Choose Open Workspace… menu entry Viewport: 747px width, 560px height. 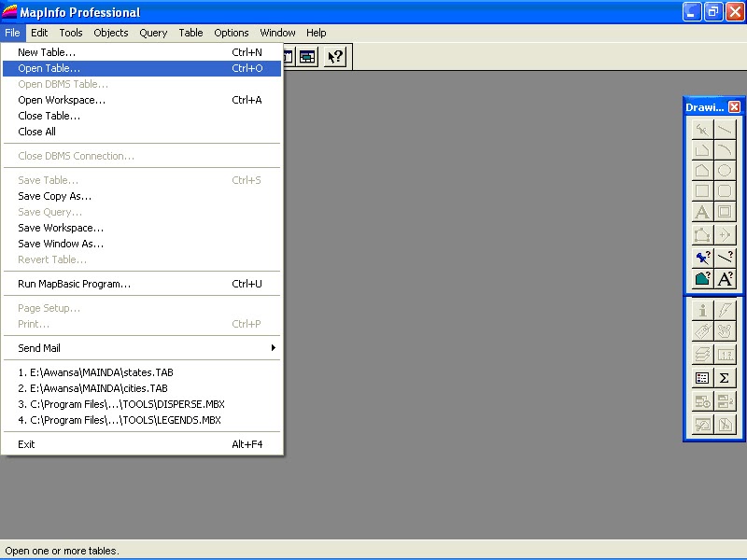[x=142, y=100]
